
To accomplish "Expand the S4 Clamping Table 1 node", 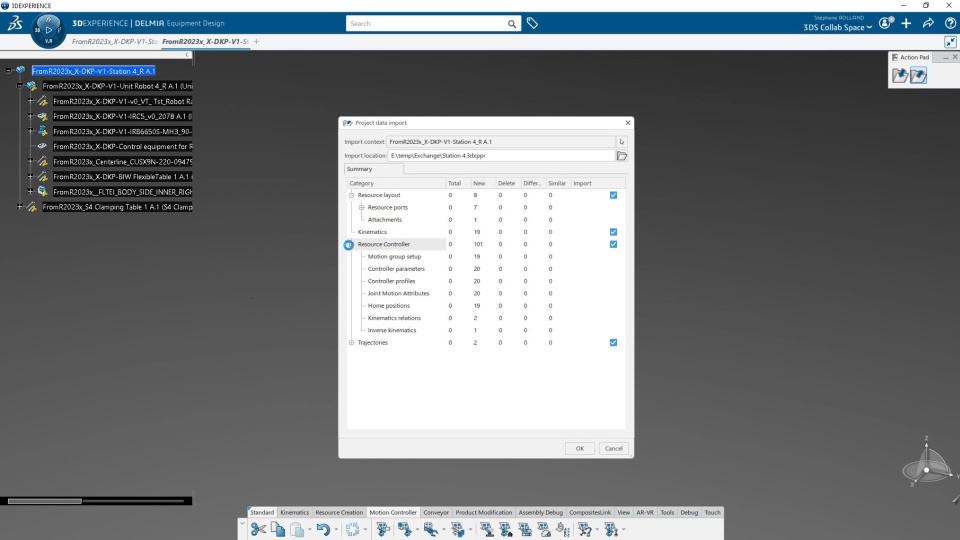I will 20,207.
